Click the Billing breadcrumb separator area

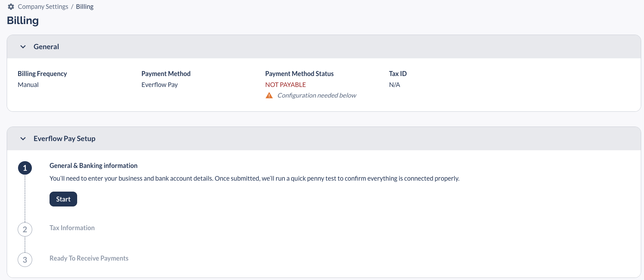[73, 6]
